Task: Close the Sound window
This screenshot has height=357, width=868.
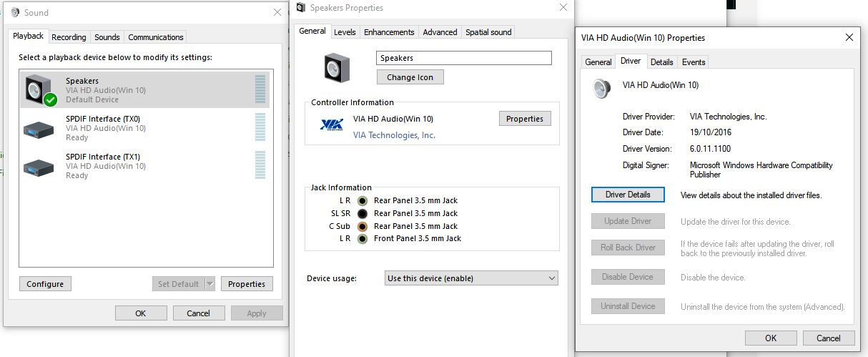Action: point(277,12)
